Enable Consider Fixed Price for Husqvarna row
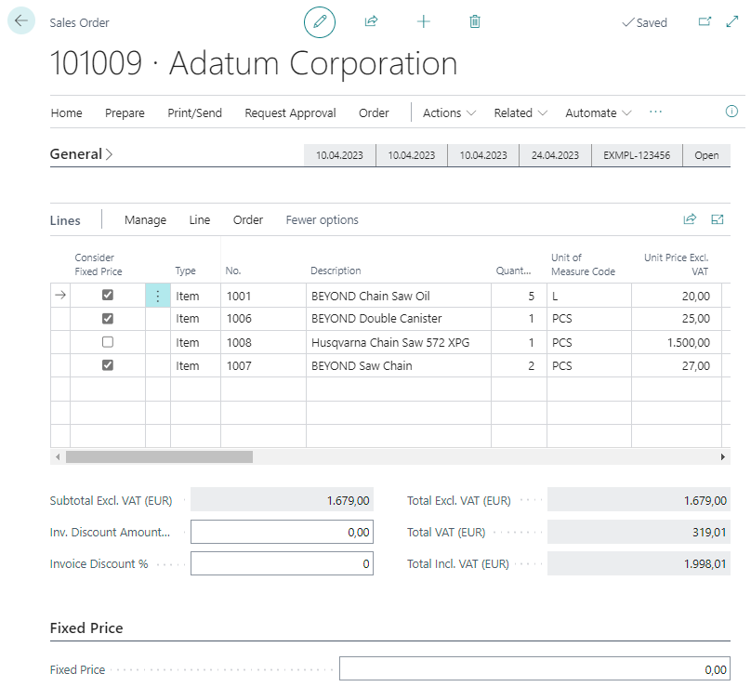Image resolution: width=751 pixels, height=700 pixels. (108, 342)
